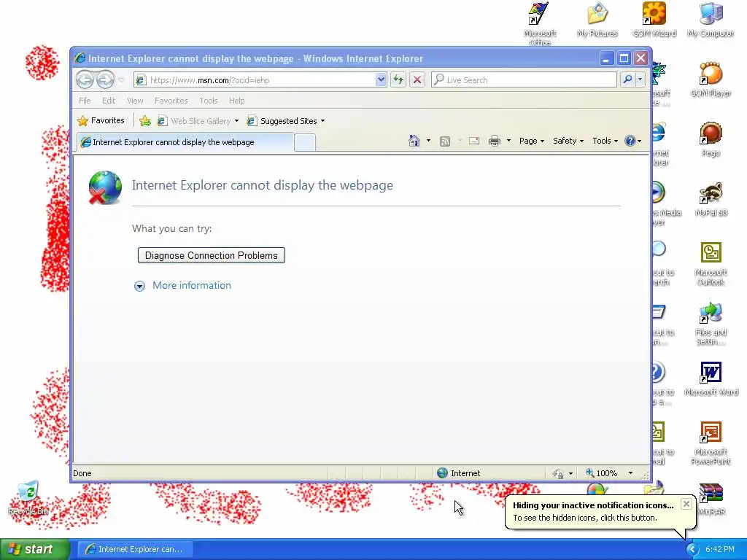Open a new blank tab

pyautogui.click(x=305, y=142)
